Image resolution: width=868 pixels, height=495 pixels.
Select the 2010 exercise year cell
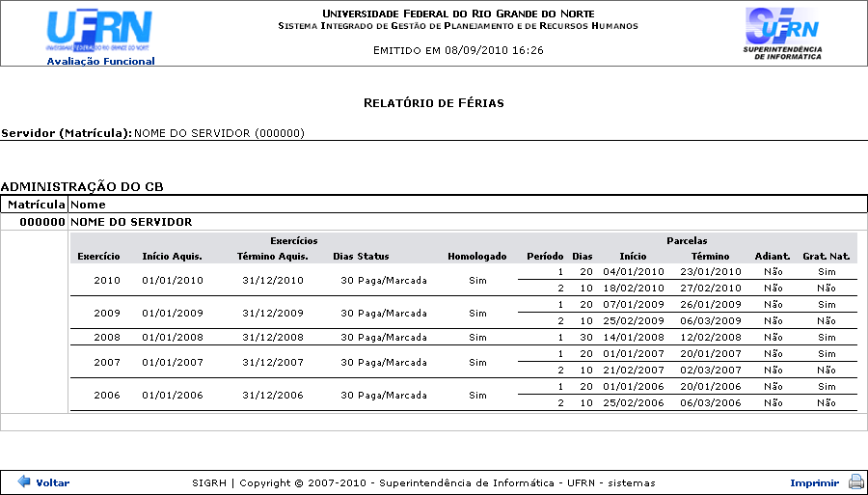click(x=107, y=280)
